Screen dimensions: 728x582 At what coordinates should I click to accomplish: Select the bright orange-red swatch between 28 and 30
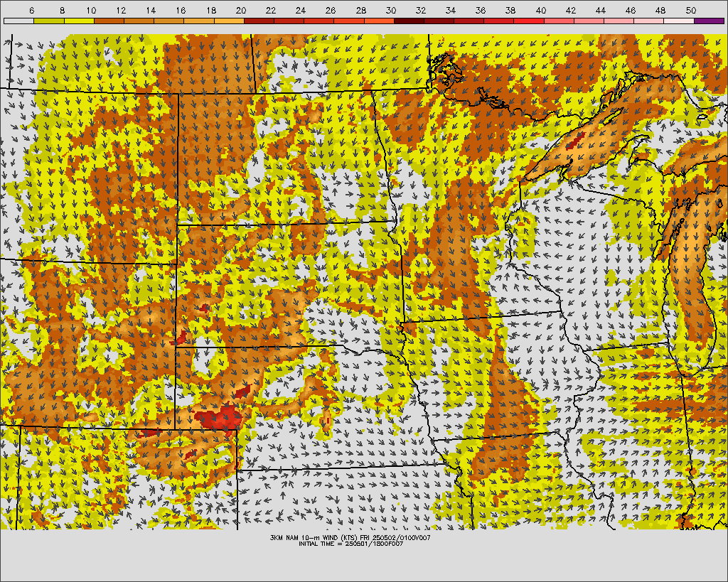[379, 21]
